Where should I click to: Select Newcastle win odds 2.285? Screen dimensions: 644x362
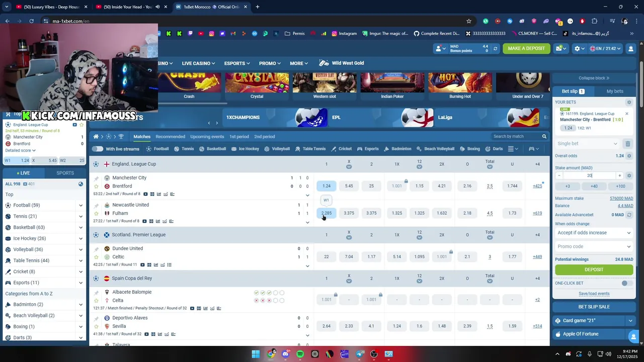[327, 213]
